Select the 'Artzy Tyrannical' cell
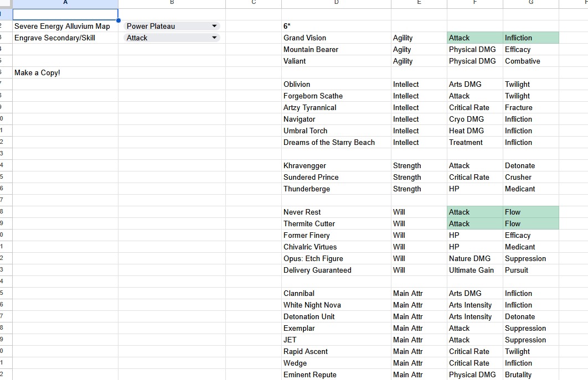 (337, 107)
